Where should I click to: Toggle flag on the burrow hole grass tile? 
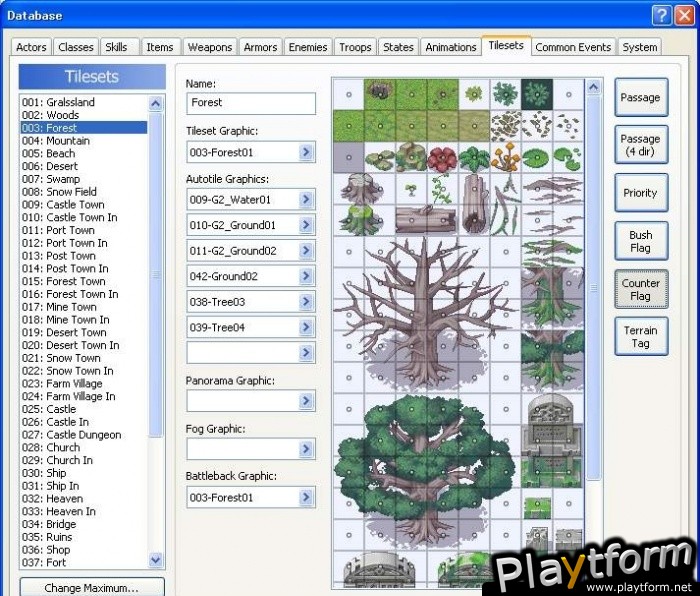pos(380,95)
